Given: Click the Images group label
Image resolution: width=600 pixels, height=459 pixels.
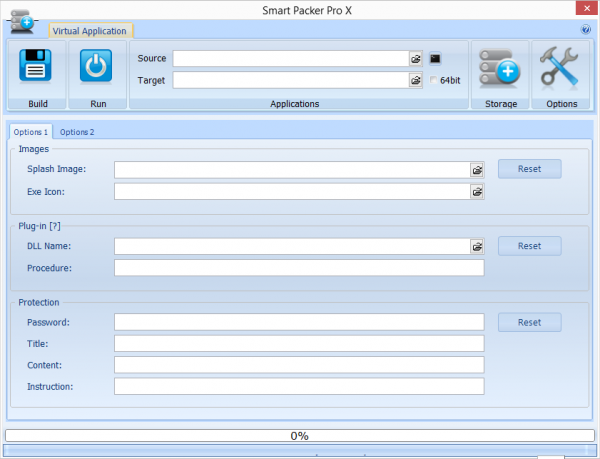Looking at the screenshot, I should point(34,149).
